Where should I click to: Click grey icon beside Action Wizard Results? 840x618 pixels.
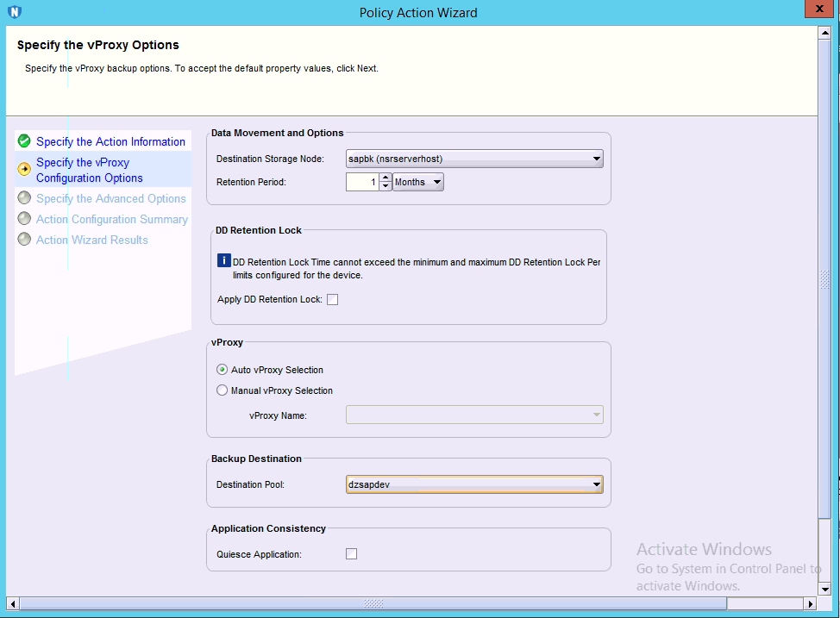24,240
